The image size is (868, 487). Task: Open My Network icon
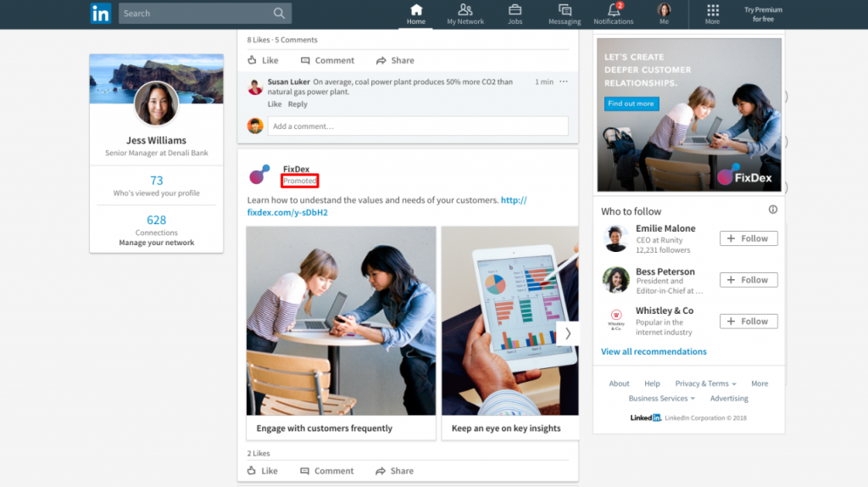(x=465, y=10)
